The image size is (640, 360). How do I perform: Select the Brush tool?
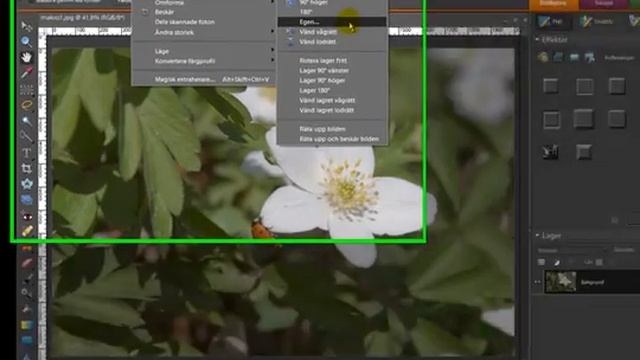pos(27,279)
